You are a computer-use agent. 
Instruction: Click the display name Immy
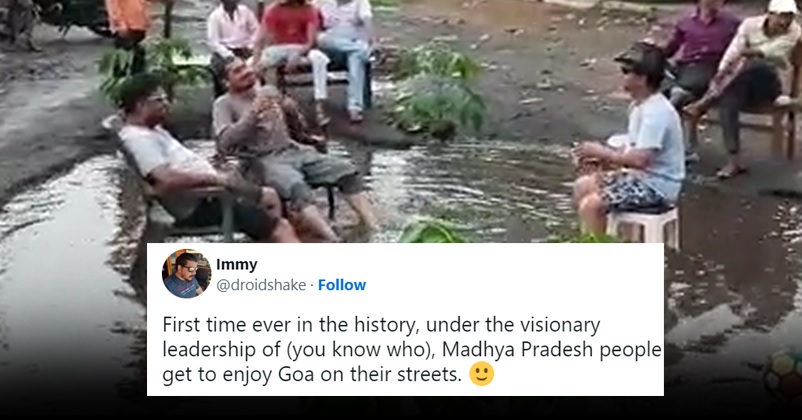[x=236, y=264]
